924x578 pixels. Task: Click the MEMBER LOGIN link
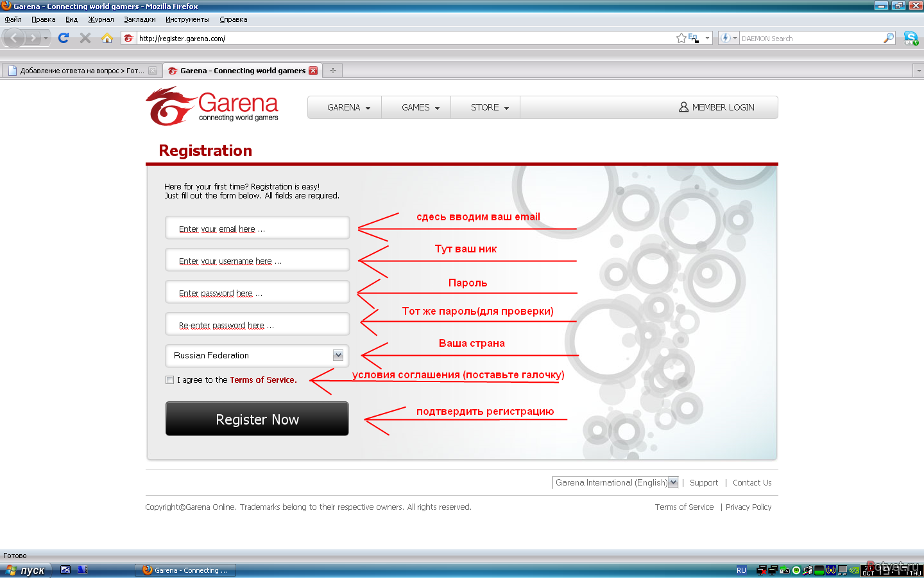[717, 107]
